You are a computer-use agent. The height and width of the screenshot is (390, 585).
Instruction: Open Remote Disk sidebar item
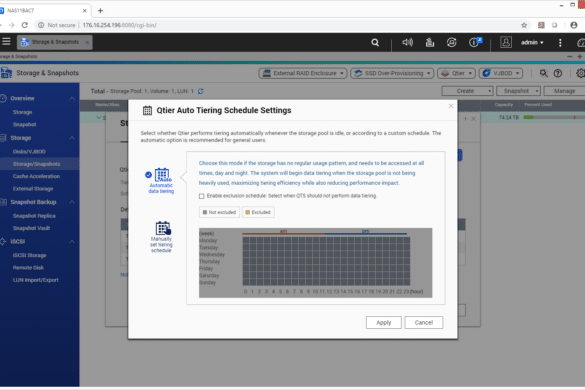28,268
